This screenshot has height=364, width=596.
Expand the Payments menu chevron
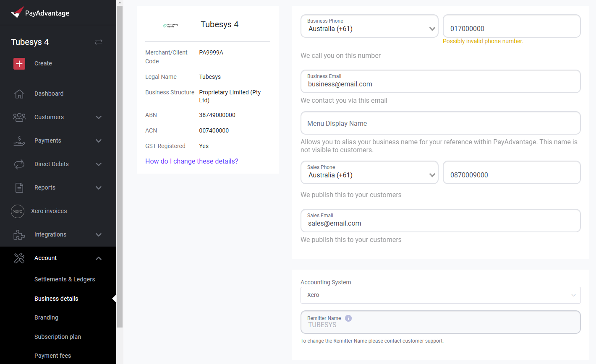click(x=99, y=140)
